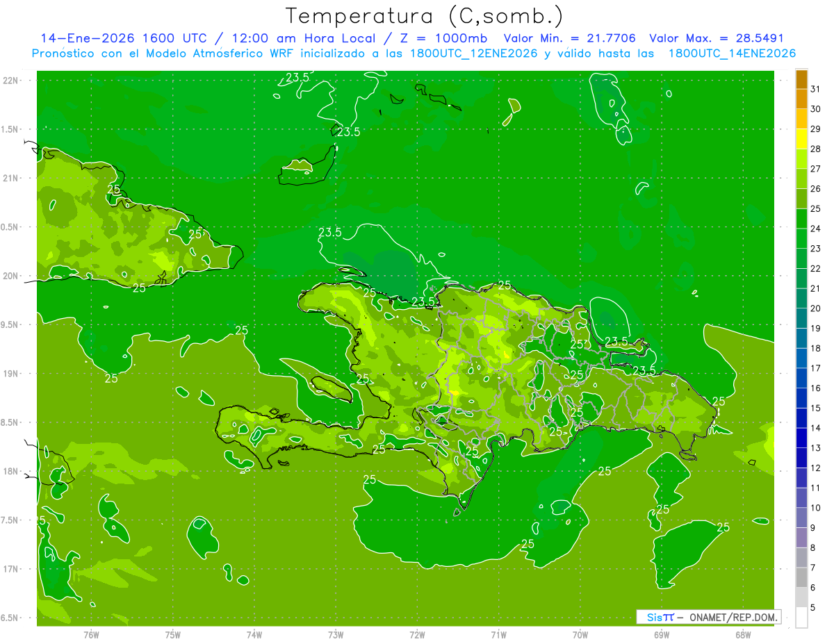Click the "70W" longitude axis label
The height and width of the screenshot is (644, 834).
coord(580,635)
